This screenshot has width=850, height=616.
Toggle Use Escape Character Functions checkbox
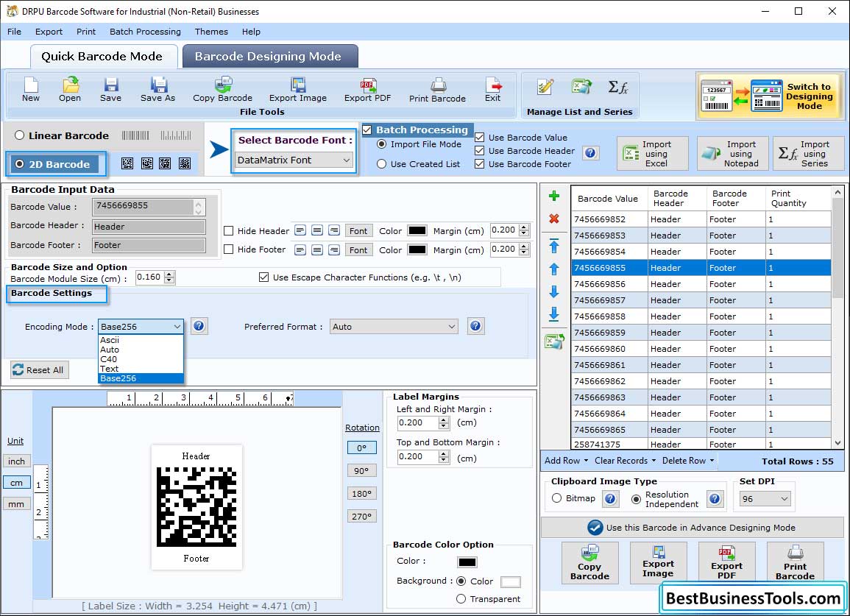click(264, 277)
